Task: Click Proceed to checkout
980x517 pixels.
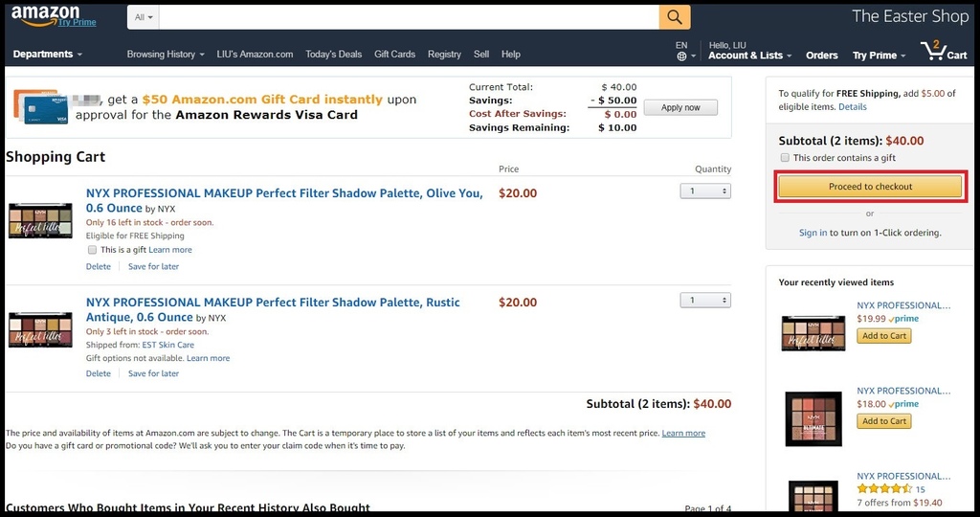Action: tap(870, 187)
